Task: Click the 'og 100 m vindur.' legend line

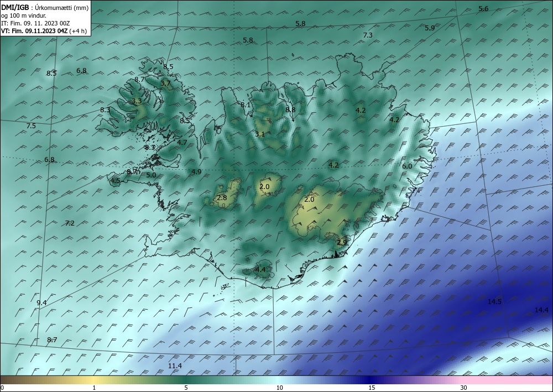Action: coord(24,15)
